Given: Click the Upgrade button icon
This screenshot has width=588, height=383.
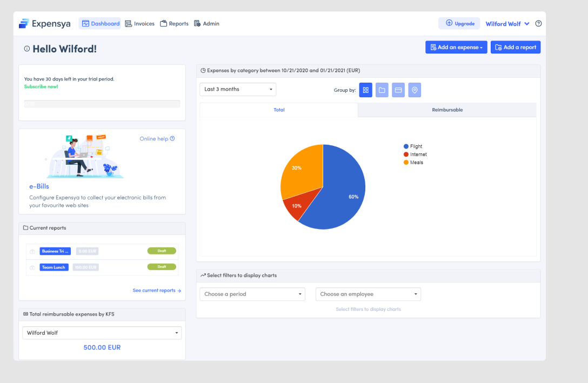Looking at the screenshot, I should click(x=449, y=23).
